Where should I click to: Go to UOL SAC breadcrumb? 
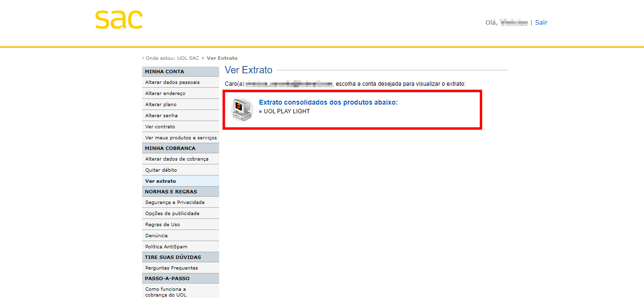click(188, 58)
